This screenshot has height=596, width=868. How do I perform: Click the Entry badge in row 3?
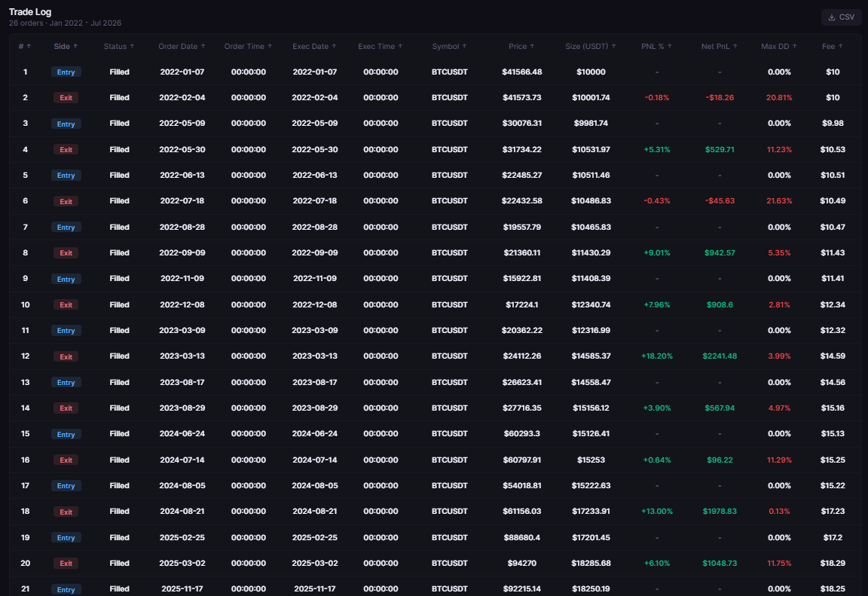click(66, 124)
